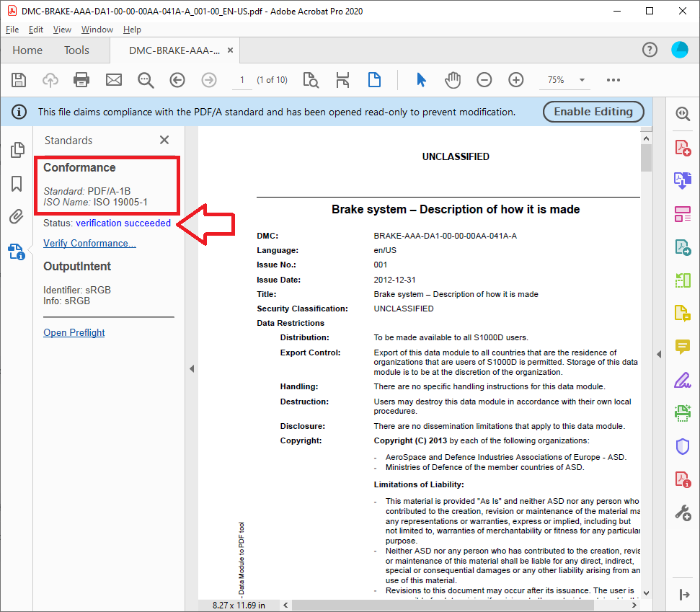Open the Comment tool in right pane
This screenshot has width=700, height=612.
(682, 347)
